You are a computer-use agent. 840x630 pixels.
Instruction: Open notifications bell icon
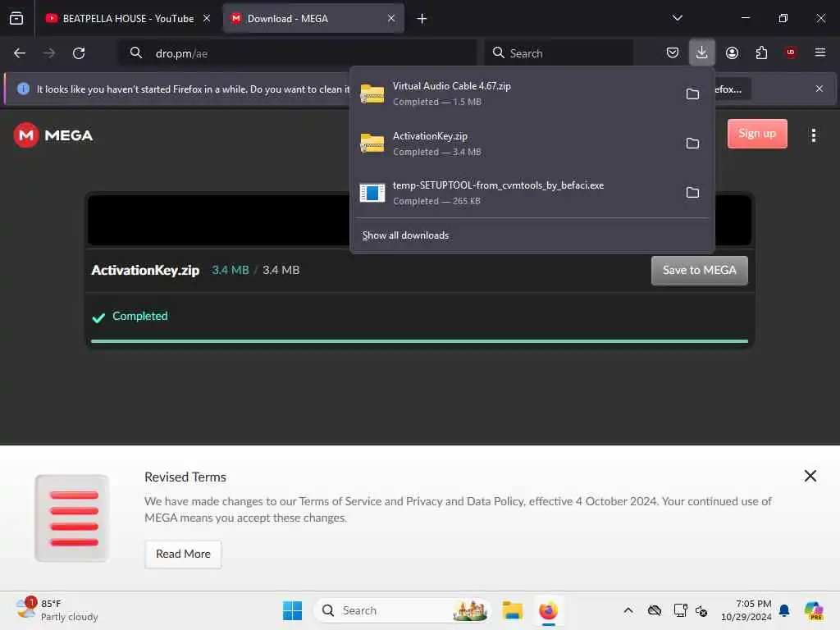tap(784, 610)
